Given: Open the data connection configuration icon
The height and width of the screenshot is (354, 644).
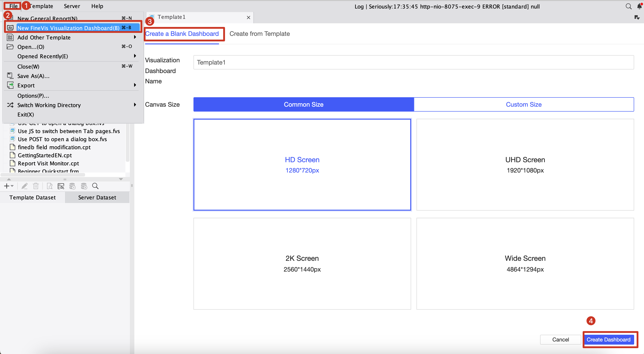Looking at the screenshot, I should click(60, 186).
